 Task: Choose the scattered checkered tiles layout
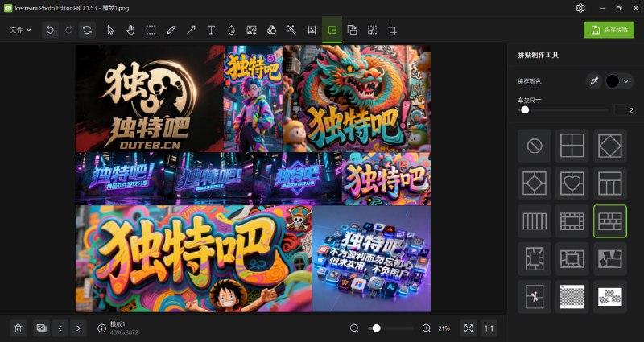pos(610,297)
